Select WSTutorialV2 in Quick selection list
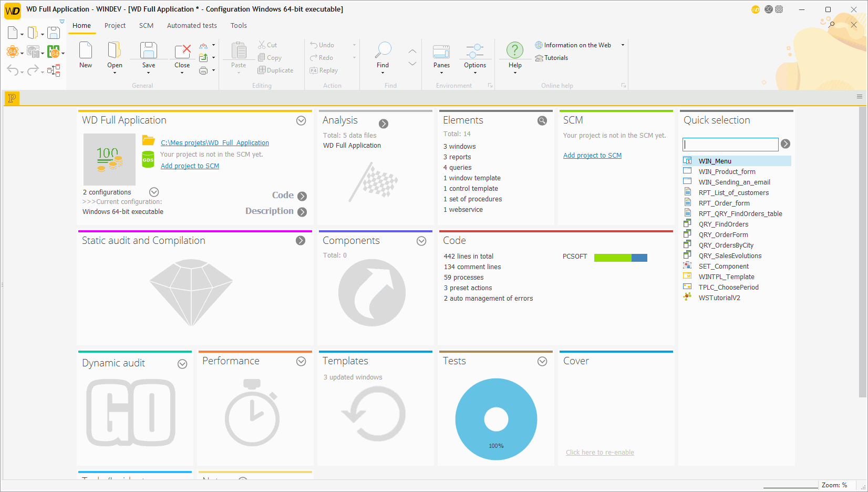Image resolution: width=868 pixels, height=492 pixels. [736, 298]
